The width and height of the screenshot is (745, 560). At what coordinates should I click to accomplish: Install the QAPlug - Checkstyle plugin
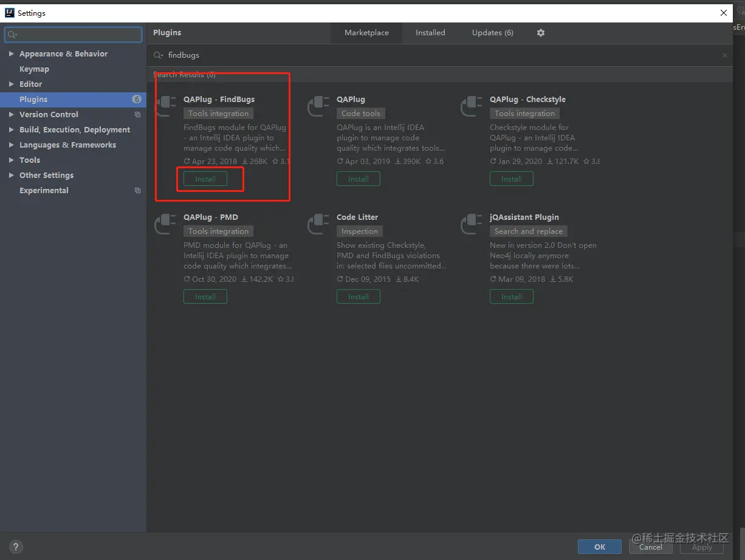click(x=512, y=179)
